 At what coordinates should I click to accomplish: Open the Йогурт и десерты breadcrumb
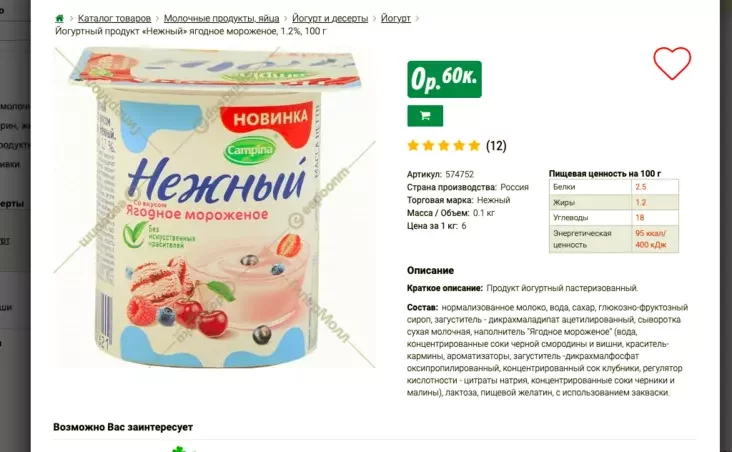[x=330, y=18]
